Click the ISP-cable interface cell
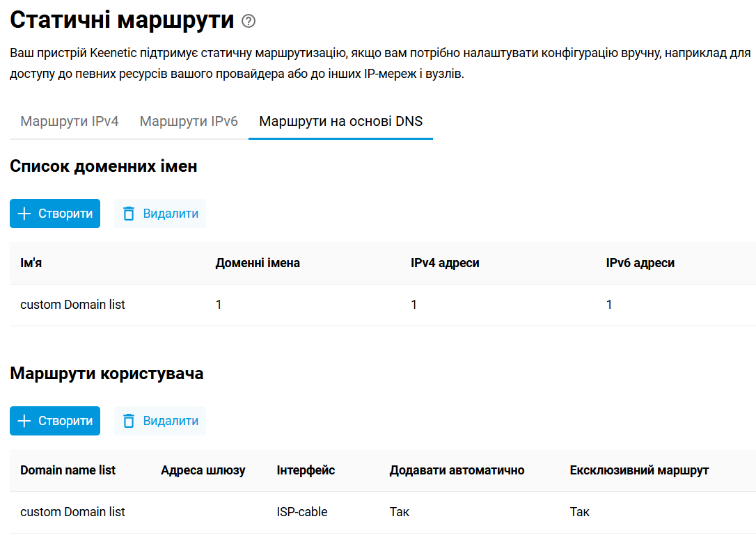This screenshot has height=544, width=756. coord(302,512)
